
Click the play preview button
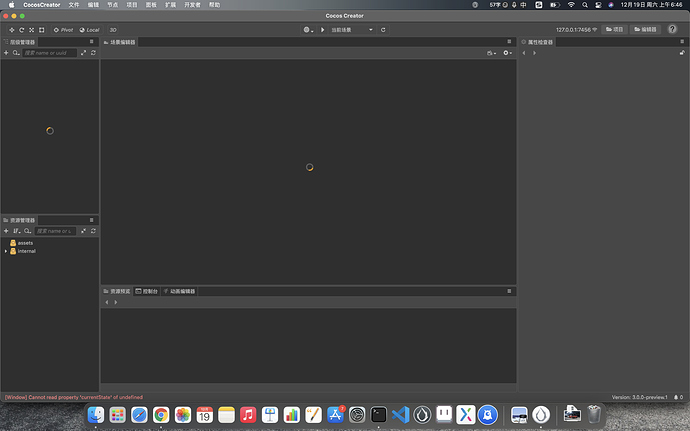click(323, 30)
